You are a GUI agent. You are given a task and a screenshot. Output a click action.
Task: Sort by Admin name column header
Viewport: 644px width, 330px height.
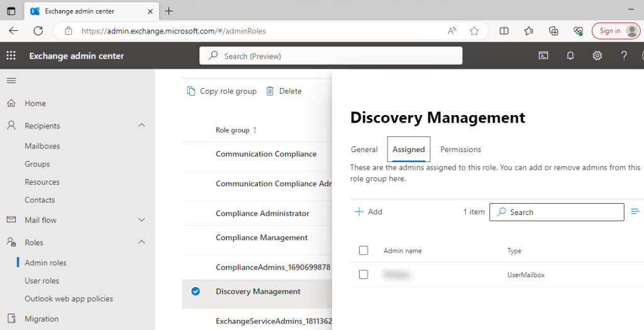click(x=402, y=251)
